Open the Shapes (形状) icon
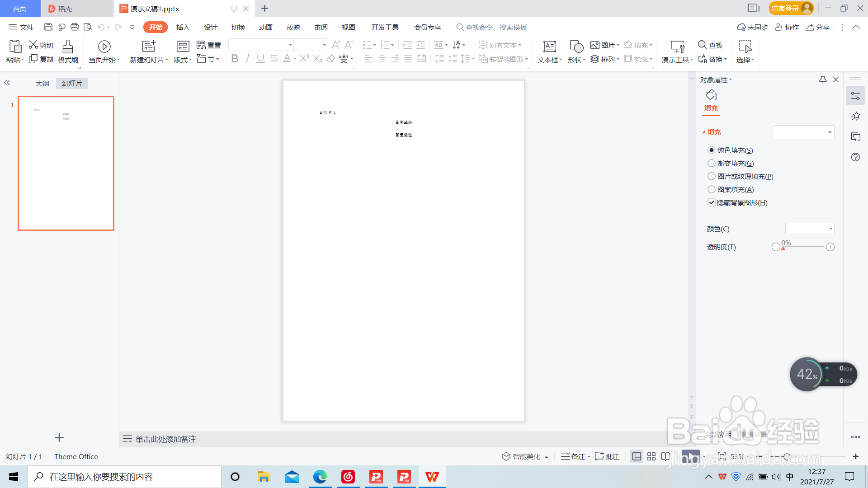The width and height of the screenshot is (868, 488). click(576, 46)
